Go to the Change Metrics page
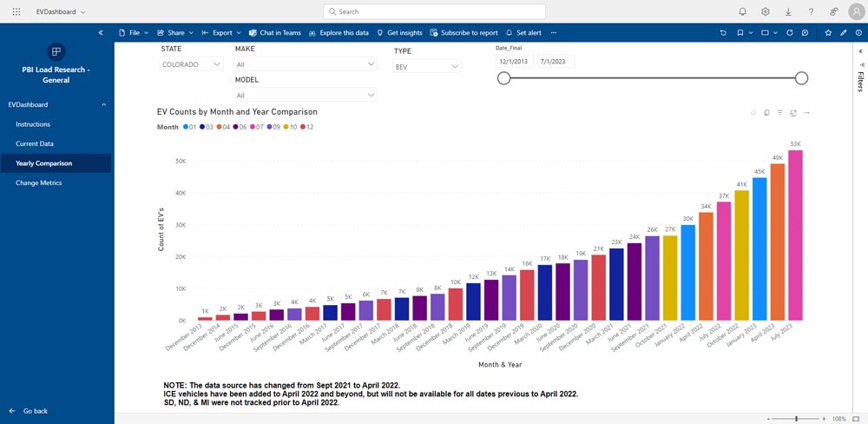 tap(38, 182)
